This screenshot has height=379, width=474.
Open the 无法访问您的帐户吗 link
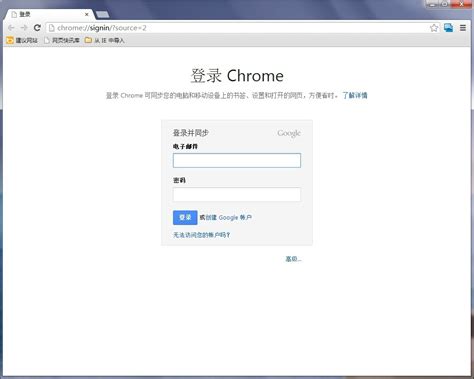pyautogui.click(x=202, y=235)
